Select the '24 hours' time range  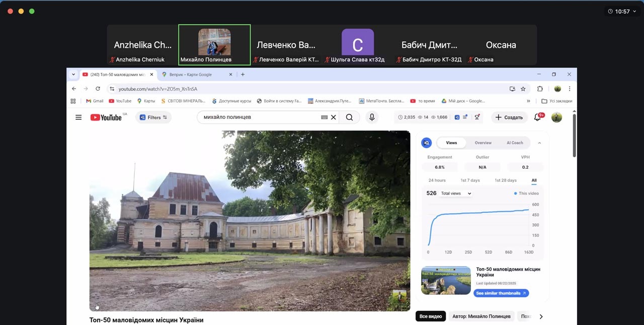[437, 180]
